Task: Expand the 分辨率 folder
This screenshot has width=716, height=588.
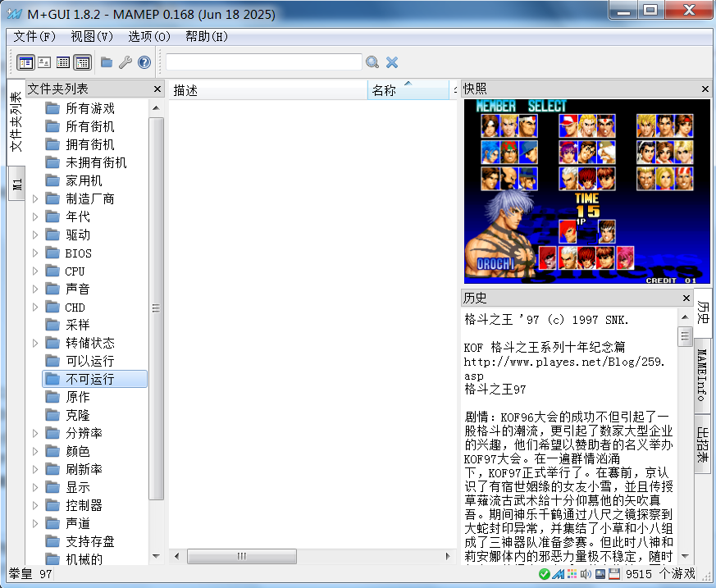Action: 35,433
